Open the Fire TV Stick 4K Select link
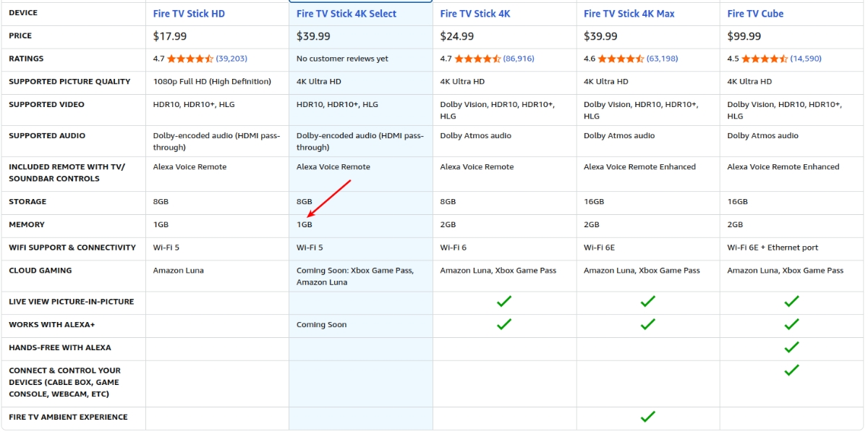Screen dimensions: 868x432 (x=346, y=14)
